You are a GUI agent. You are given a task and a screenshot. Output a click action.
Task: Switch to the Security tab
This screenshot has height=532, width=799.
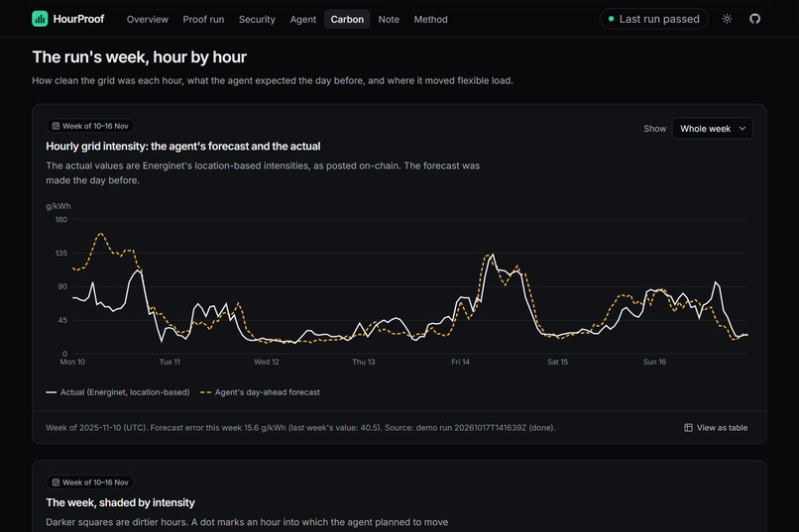coord(257,20)
